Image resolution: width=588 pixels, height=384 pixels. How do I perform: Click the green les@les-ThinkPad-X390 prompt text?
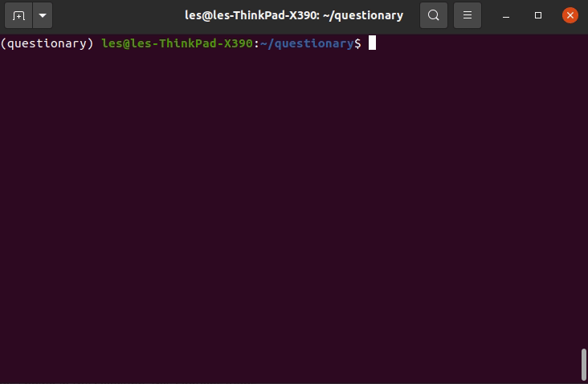(x=177, y=43)
